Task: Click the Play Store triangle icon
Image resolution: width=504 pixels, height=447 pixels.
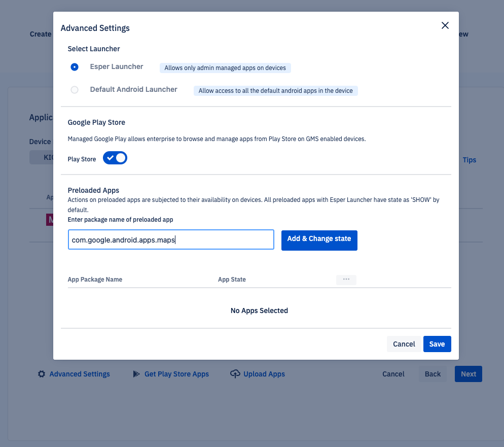Action: click(x=136, y=374)
